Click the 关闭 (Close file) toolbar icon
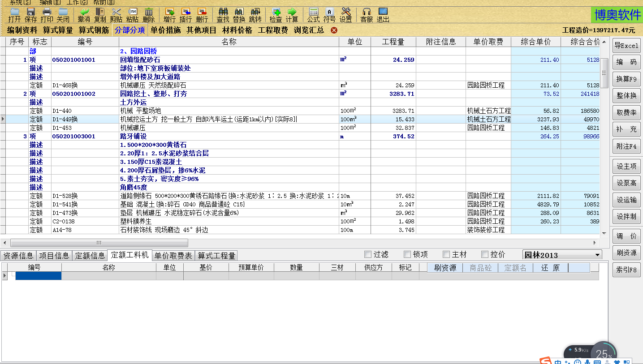643x364 pixels. (x=63, y=15)
